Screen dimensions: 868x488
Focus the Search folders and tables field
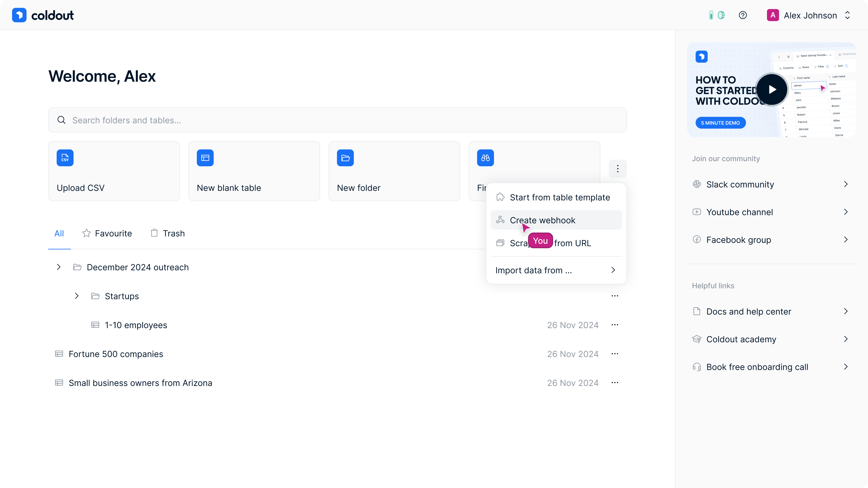[x=337, y=120]
